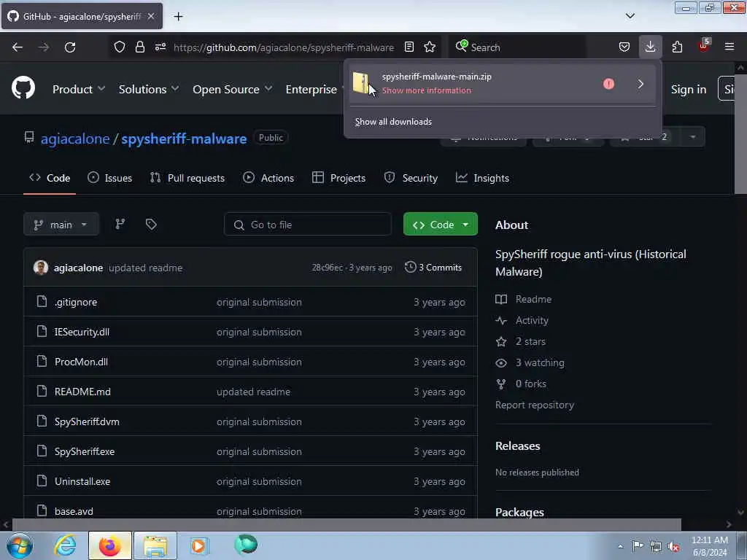Open the Projects tab
Screen dimensions: 747x560
[x=338, y=178]
